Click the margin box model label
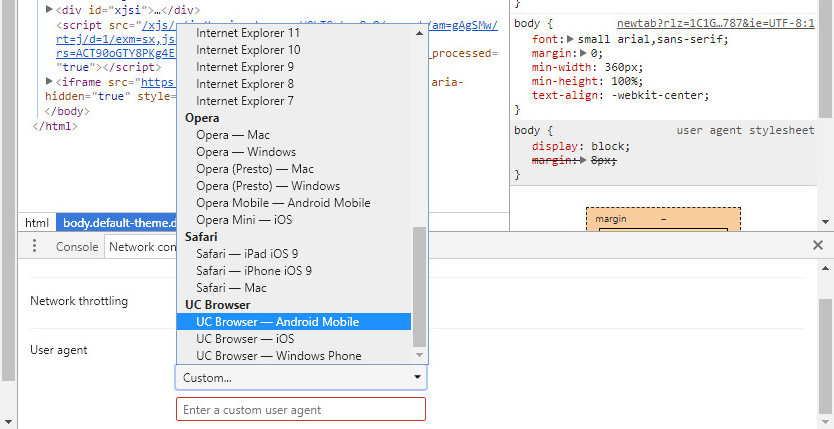Viewport: 834px width, 429px height. 611,219
